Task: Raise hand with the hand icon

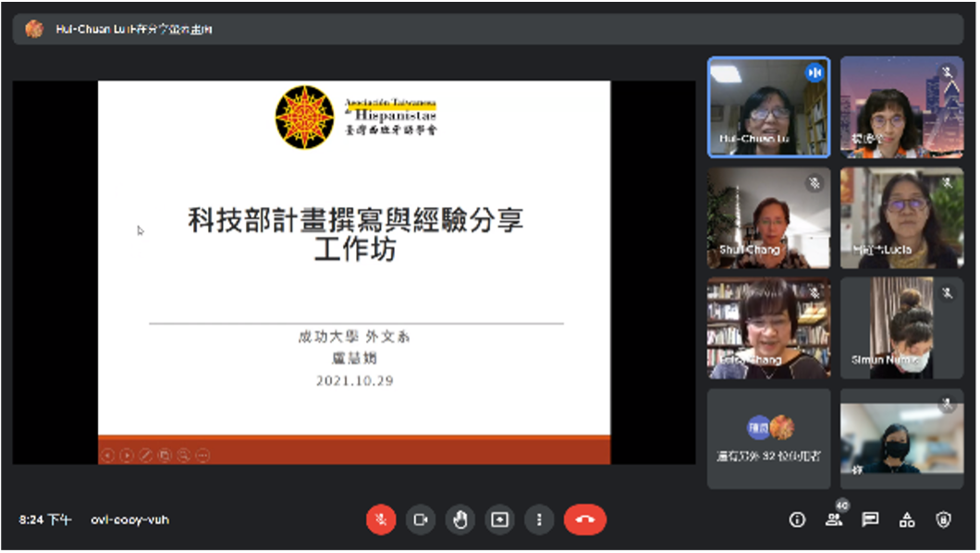Action: [x=460, y=520]
